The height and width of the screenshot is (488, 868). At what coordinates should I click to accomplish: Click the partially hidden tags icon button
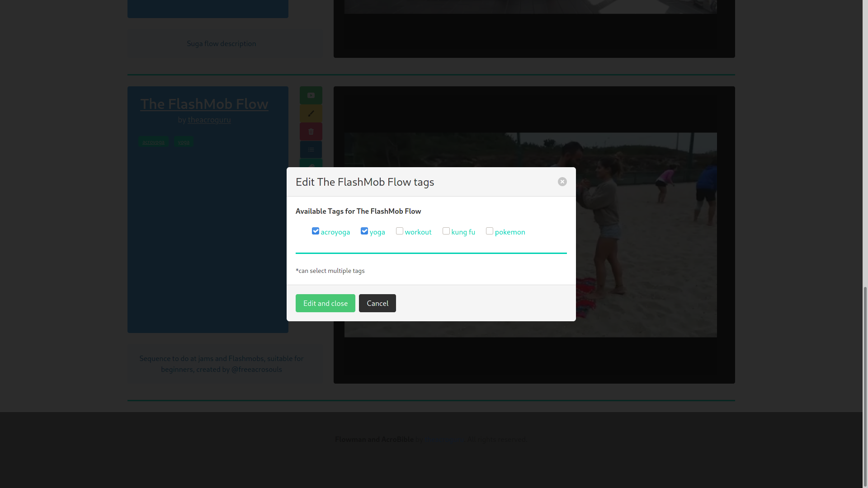311,164
